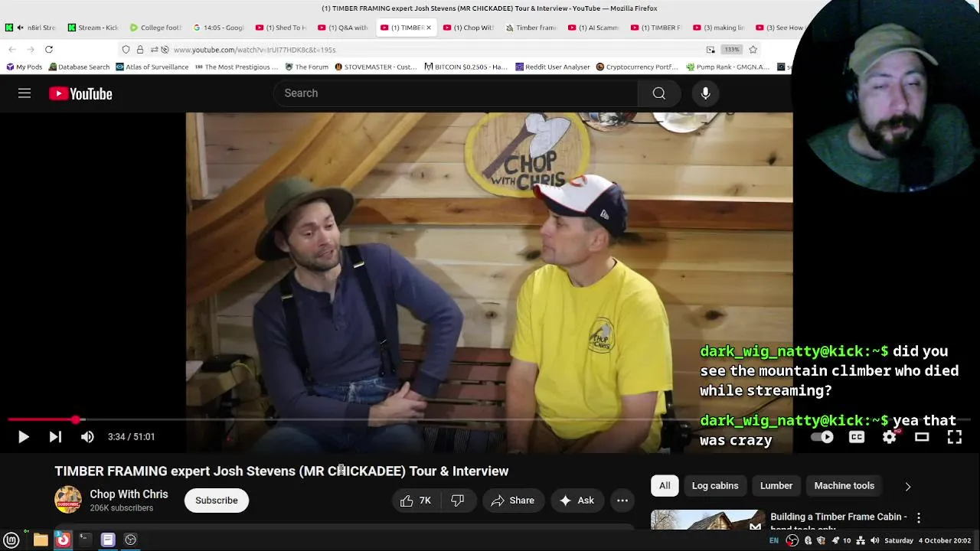The height and width of the screenshot is (551, 980).
Task: Open the EN keyboard layout indicator
Action: (x=774, y=540)
